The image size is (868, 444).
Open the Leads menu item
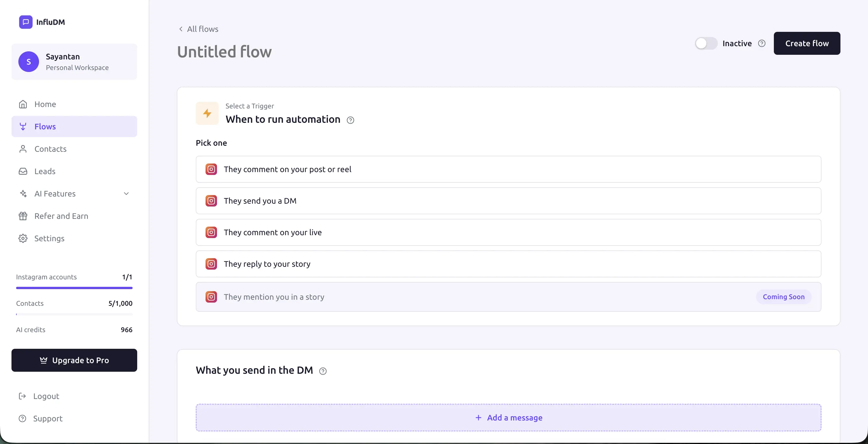[74, 171]
